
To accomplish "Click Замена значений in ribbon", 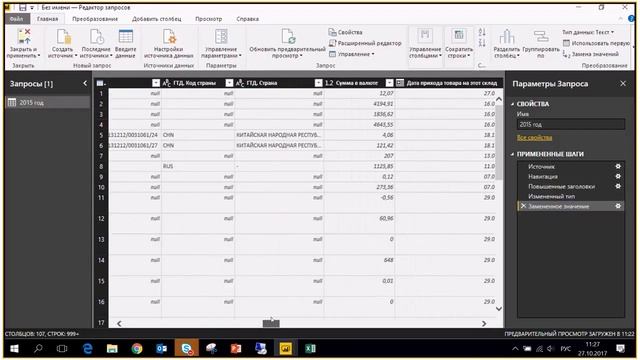I will 591,54.
